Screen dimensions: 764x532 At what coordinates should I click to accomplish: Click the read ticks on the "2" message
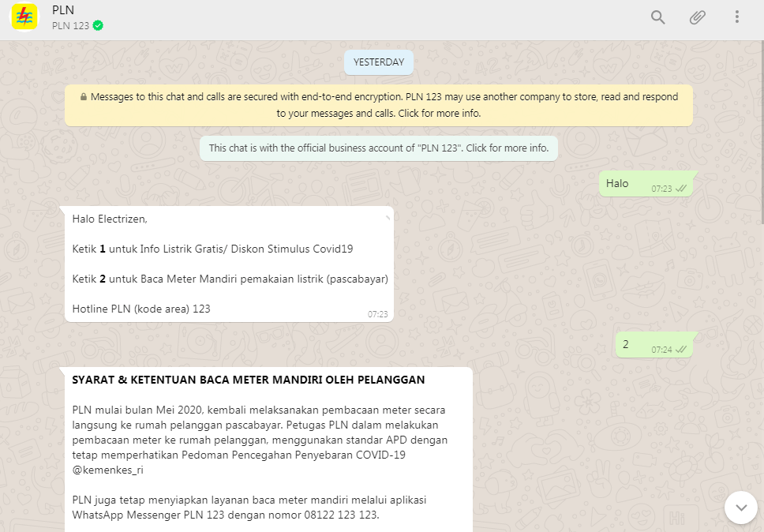click(x=681, y=349)
